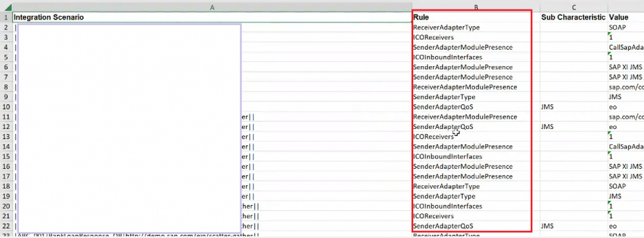Click 'SenderAdapterType' in row 19
Screen dimensions: 644x238
tap(445, 196)
